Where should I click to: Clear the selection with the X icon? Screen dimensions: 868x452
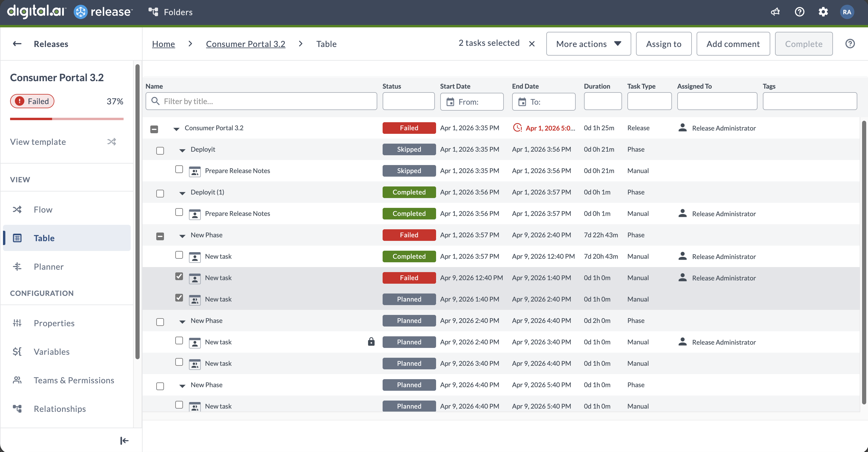[x=532, y=44]
